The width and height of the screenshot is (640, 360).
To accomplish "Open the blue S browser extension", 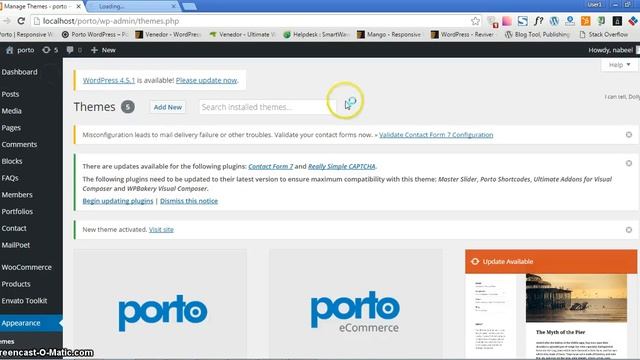I will [x=522, y=21].
